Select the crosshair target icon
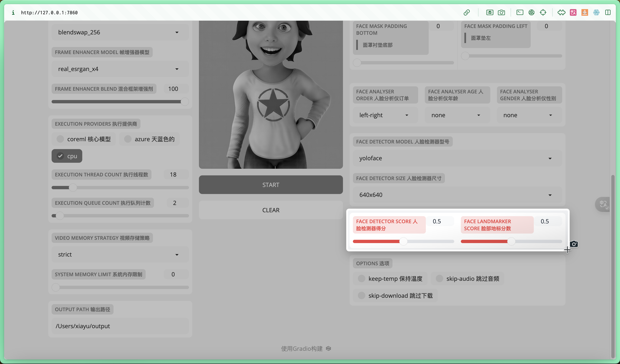The height and width of the screenshot is (364, 620). pos(543,13)
